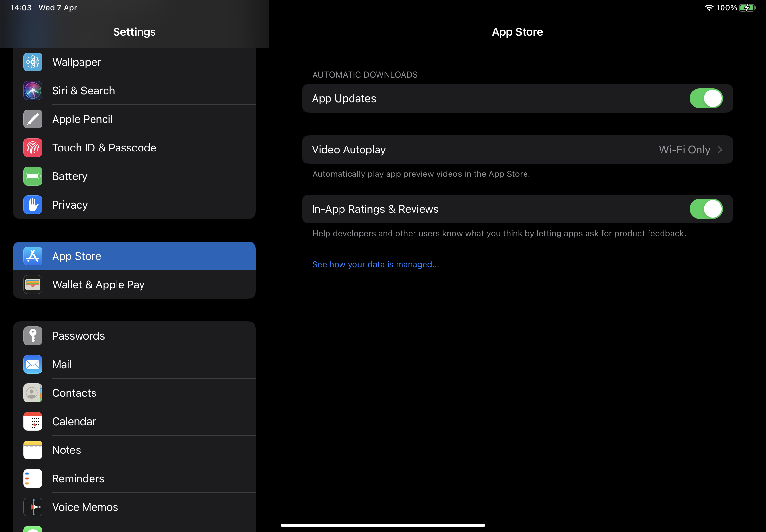The height and width of the screenshot is (532, 766).
Task: Tap the In-App Ratings & Reviews label
Action: click(375, 209)
